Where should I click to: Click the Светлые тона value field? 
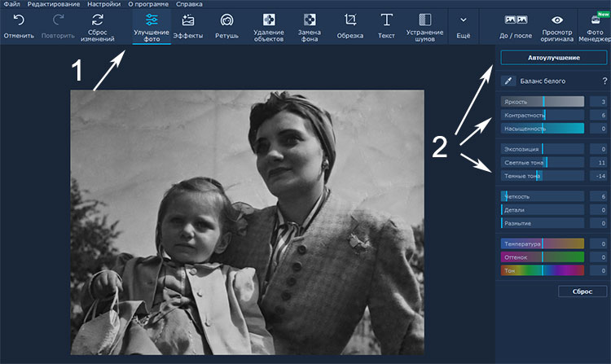(598, 162)
